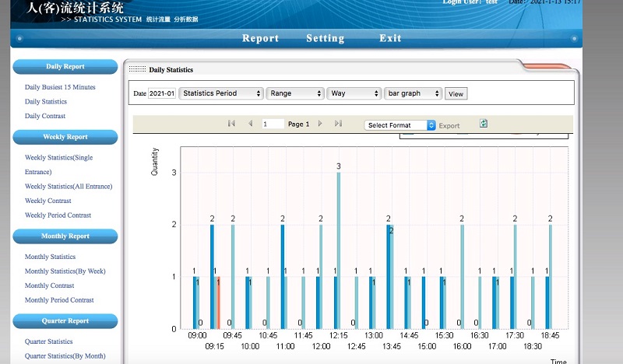
Task: Open Monthly Statistics report
Action: tap(50, 257)
